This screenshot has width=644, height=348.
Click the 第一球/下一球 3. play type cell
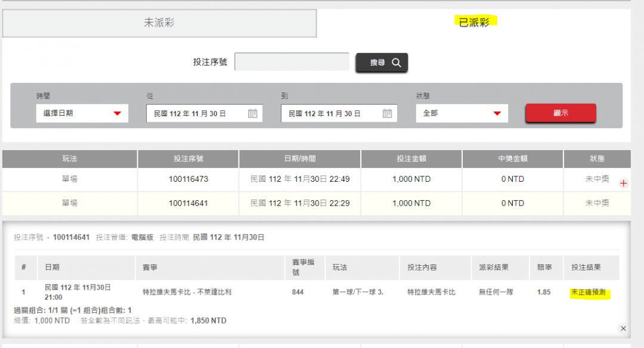[x=358, y=292]
